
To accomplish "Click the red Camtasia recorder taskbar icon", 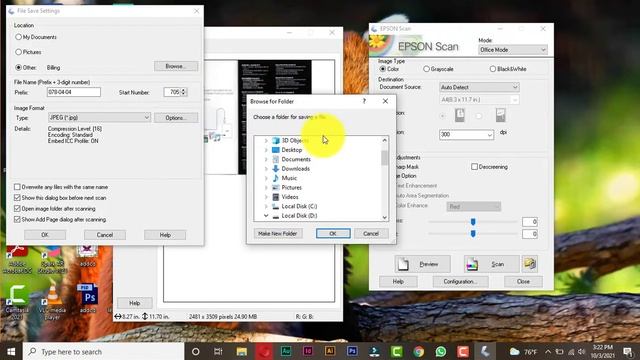I will (462, 351).
